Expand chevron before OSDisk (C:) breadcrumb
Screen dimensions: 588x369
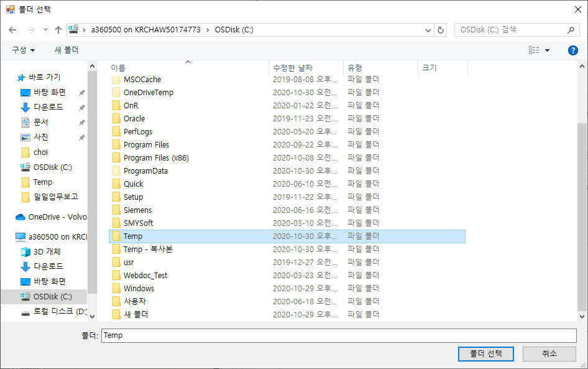point(208,30)
